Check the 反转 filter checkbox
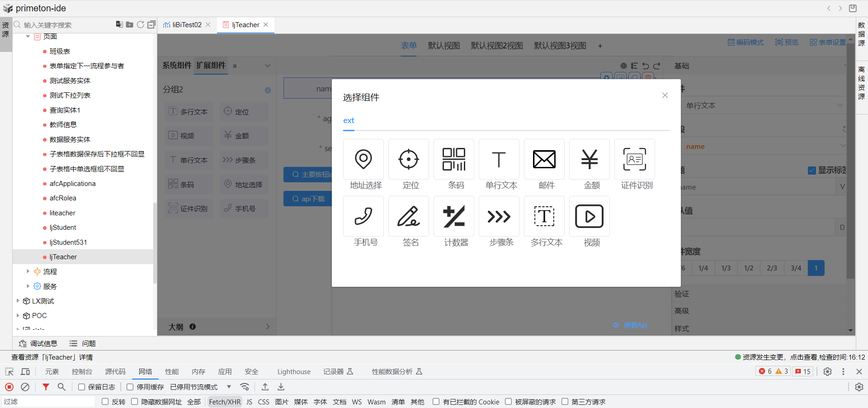868x408 pixels. click(x=105, y=402)
